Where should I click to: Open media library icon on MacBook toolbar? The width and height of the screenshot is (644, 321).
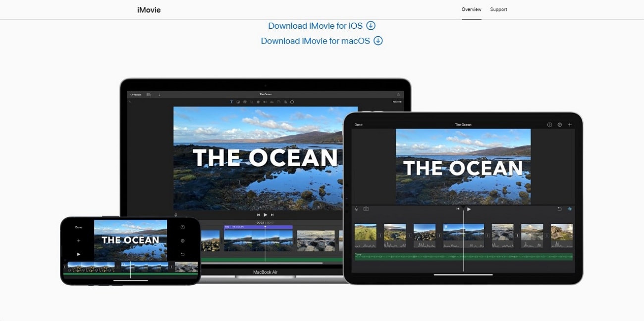(149, 94)
